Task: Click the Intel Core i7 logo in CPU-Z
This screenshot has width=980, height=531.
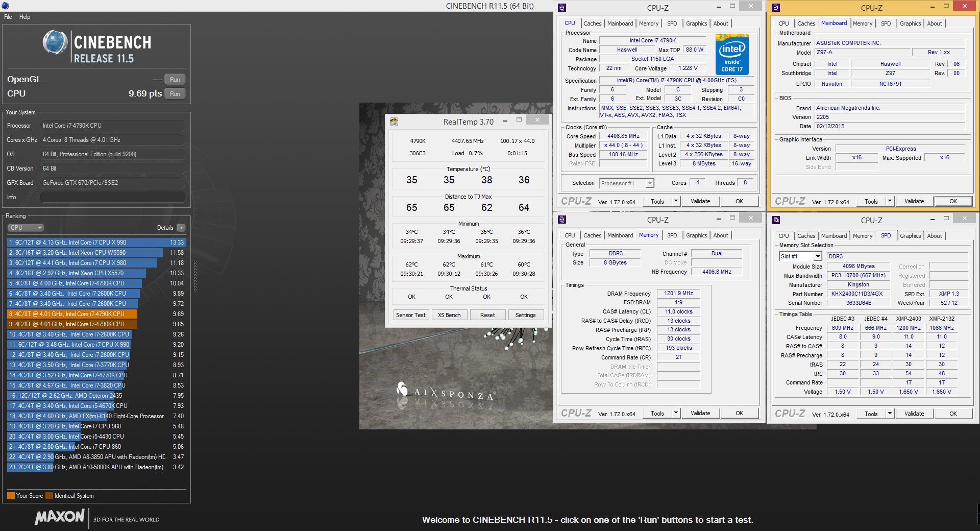Action: click(732, 55)
